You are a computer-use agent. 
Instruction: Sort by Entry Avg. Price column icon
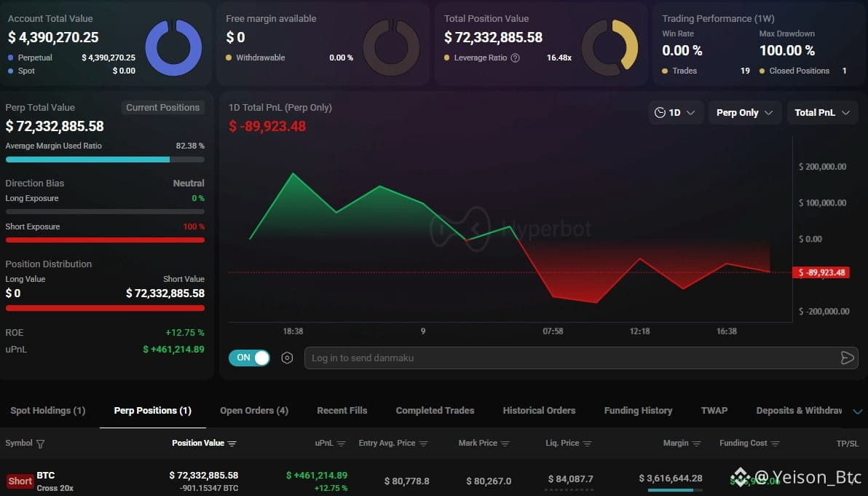point(424,444)
